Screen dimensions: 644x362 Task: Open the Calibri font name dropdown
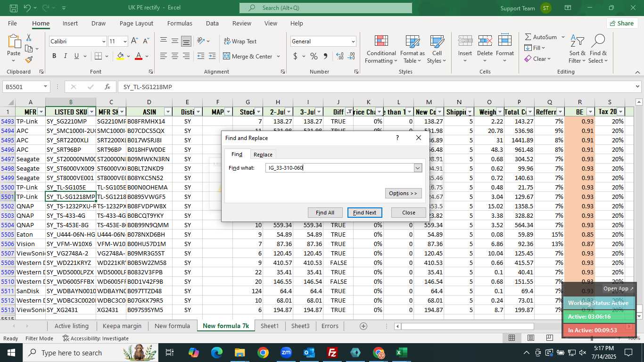pyautogui.click(x=104, y=41)
